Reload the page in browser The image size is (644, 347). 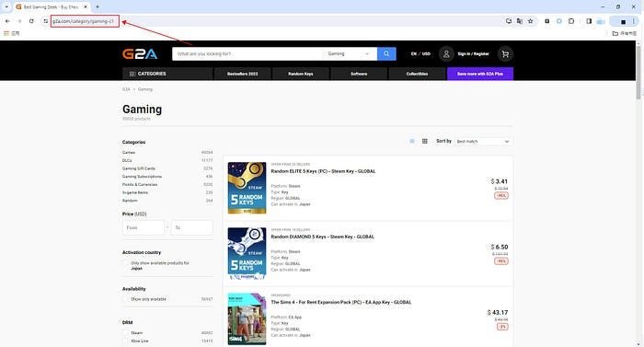point(31,21)
